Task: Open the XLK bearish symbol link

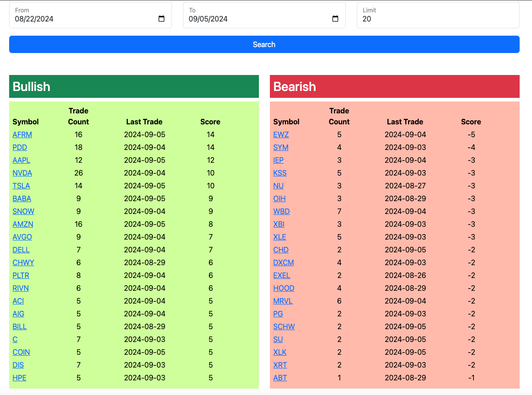Action: (x=279, y=352)
